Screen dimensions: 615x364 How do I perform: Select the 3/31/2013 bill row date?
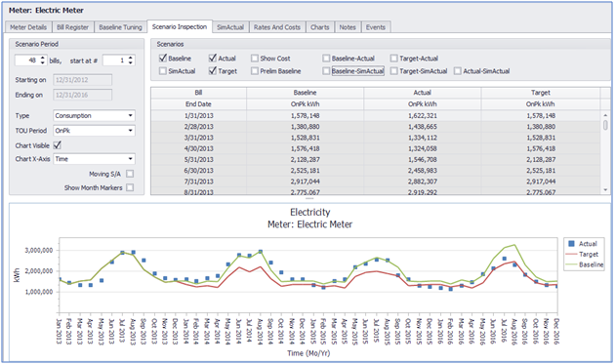click(x=198, y=138)
